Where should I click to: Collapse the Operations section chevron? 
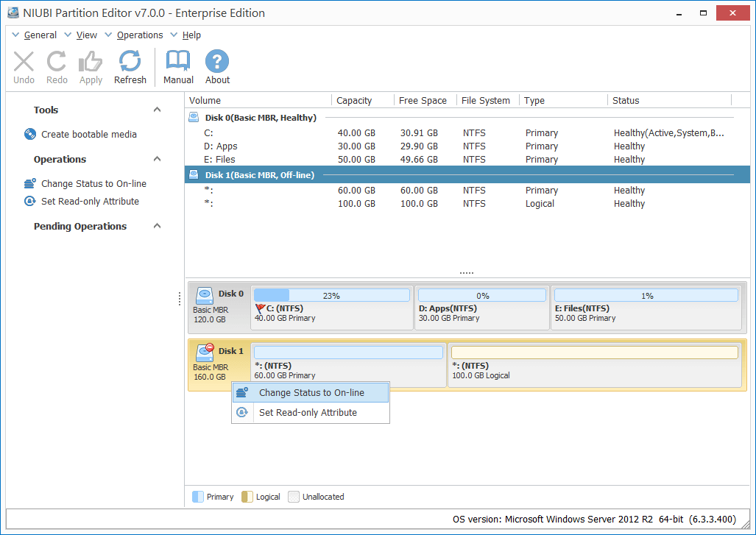point(157,158)
